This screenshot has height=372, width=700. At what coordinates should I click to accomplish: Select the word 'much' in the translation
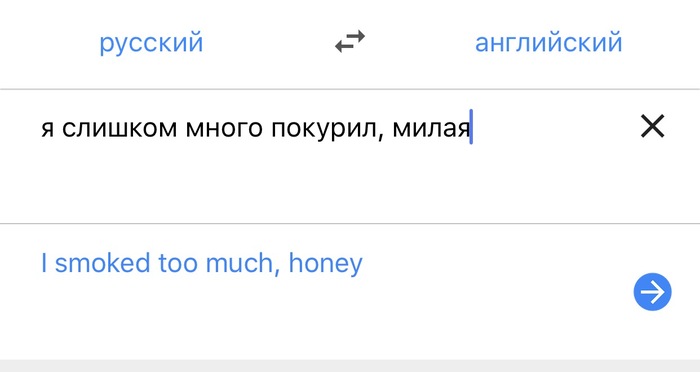pos(238,263)
